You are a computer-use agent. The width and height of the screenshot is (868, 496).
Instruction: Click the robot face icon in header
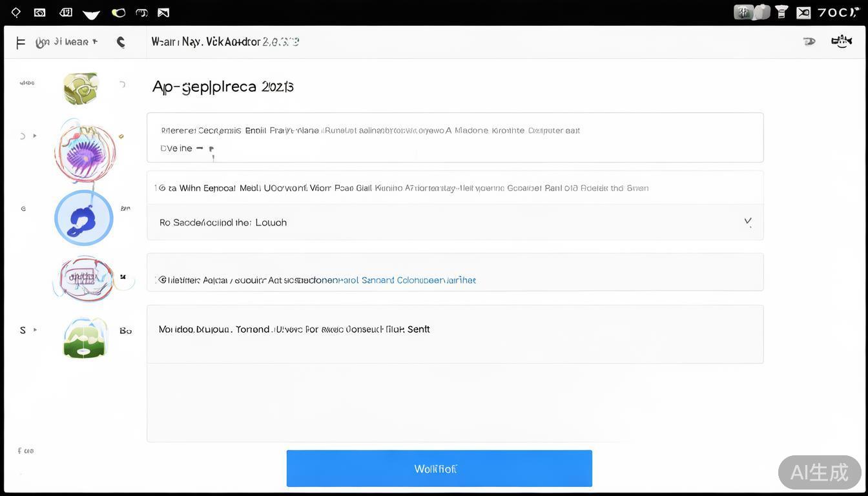841,42
